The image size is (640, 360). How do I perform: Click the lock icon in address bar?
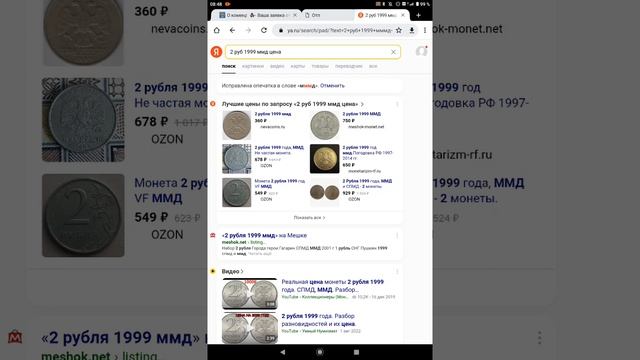[281, 30]
